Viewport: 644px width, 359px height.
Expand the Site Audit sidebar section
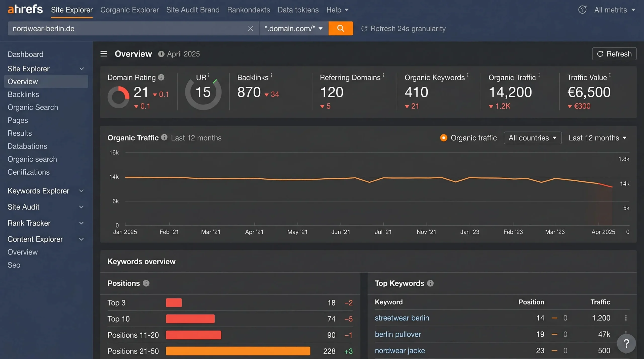pyautogui.click(x=81, y=207)
